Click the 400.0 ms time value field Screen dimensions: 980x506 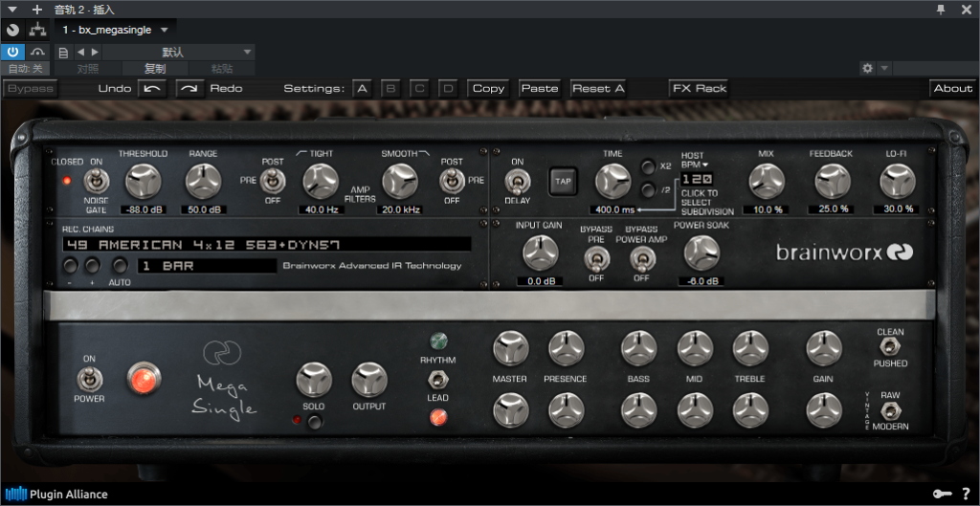612,209
